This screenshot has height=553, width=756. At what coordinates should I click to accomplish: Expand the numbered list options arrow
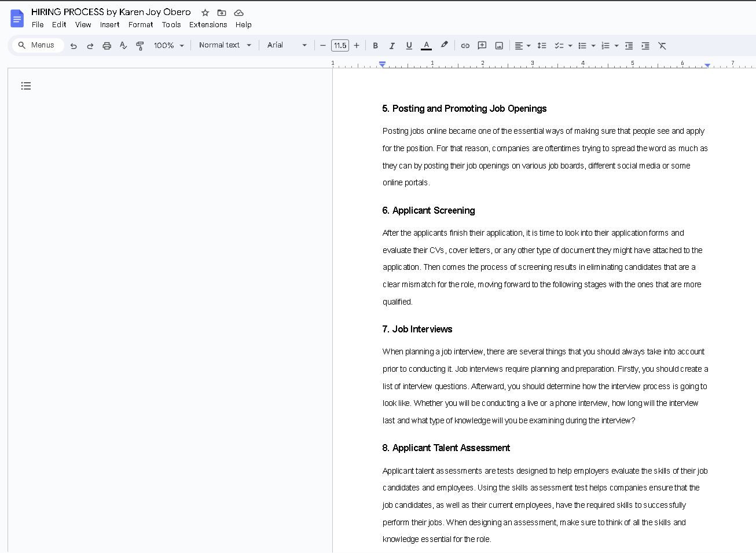[x=616, y=46]
